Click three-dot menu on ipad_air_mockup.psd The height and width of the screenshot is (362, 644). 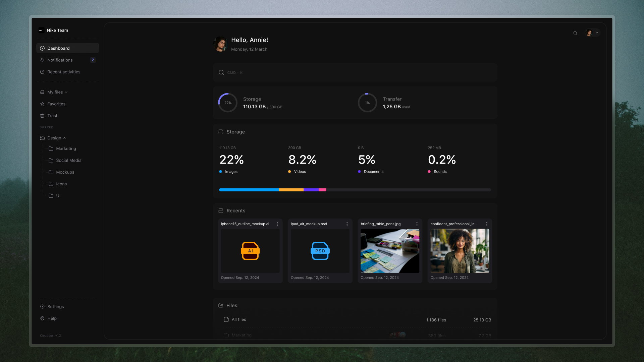click(347, 224)
